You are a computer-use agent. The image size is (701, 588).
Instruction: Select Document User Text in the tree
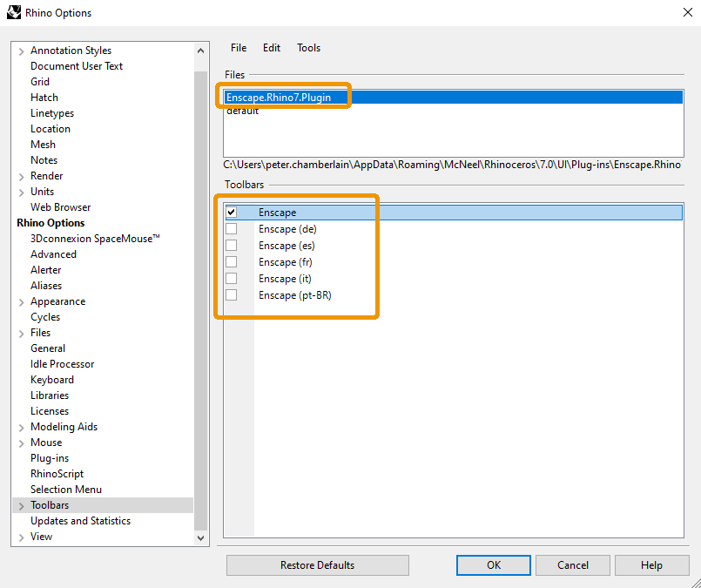click(77, 66)
